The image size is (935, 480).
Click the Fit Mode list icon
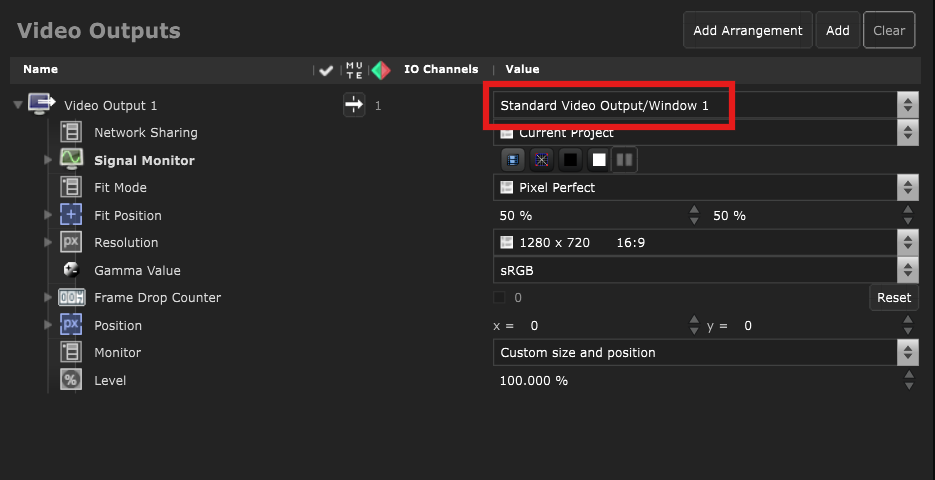(x=71, y=187)
